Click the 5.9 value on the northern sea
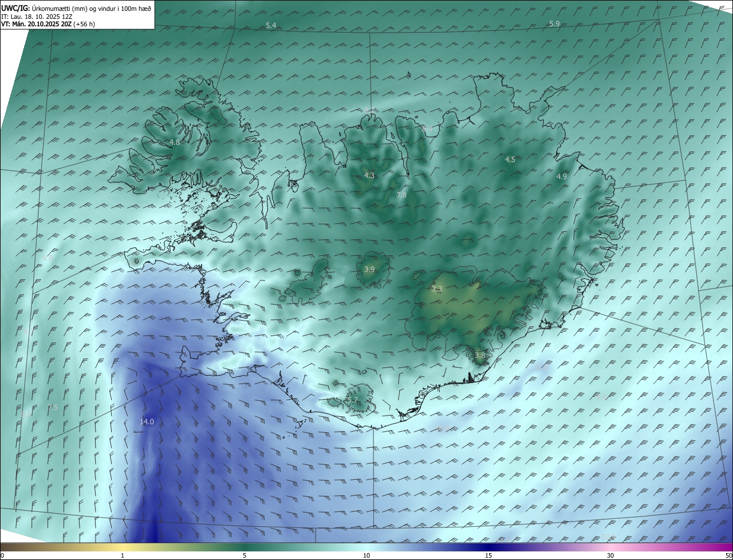 coord(554,23)
